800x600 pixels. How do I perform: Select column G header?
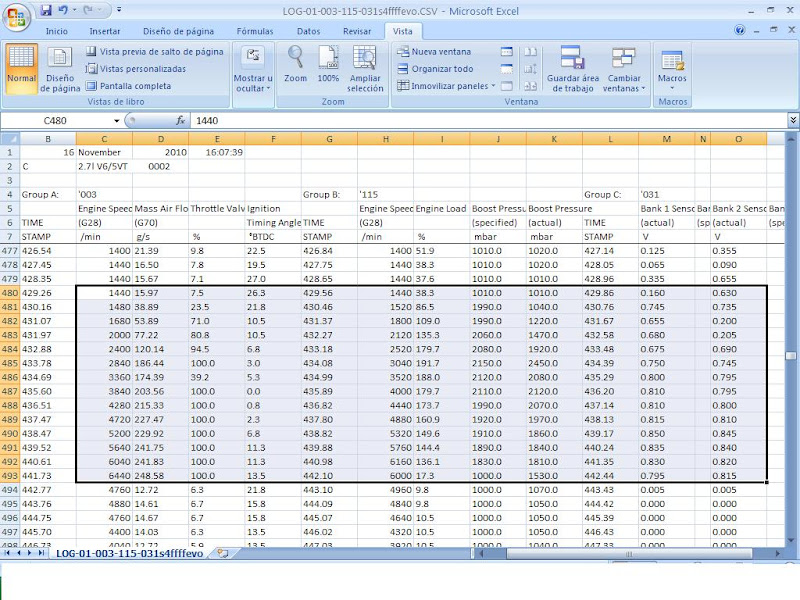tap(329, 139)
